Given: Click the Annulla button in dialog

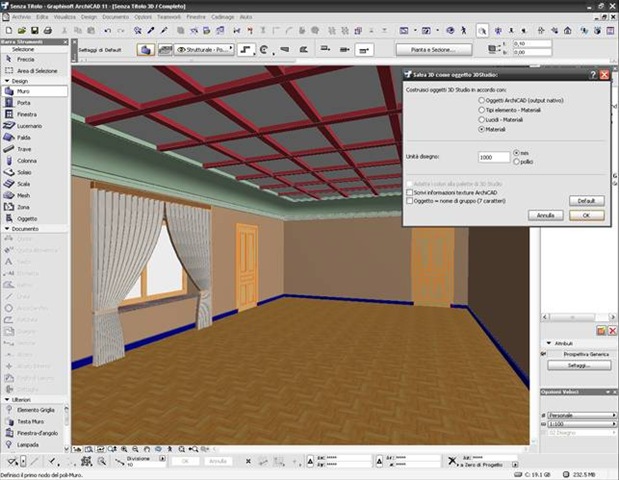Looking at the screenshot, I should point(544,215).
